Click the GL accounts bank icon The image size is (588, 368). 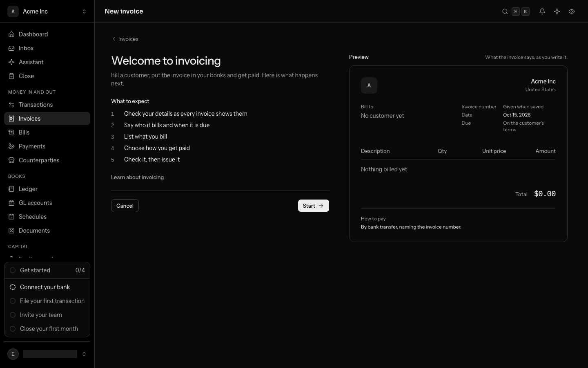click(x=11, y=203)
